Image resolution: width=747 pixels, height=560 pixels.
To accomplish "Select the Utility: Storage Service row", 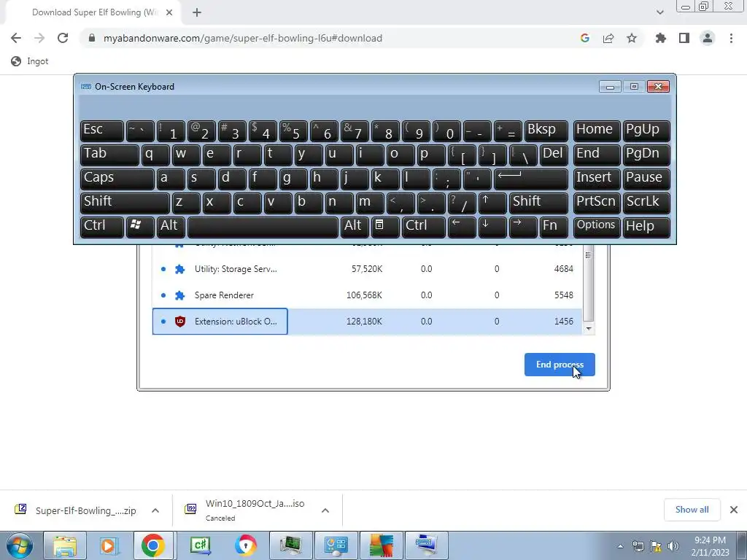I will pyautogui.click(x=367, y=269).
